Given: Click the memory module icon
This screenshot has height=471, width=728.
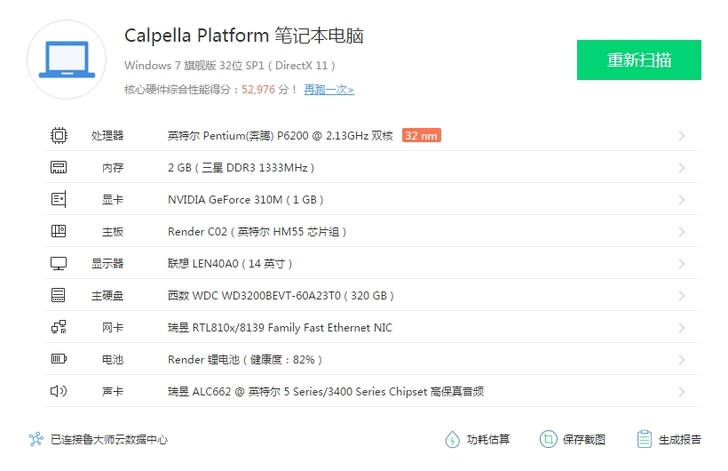Looking at the screenshot, I should point(58,167).
